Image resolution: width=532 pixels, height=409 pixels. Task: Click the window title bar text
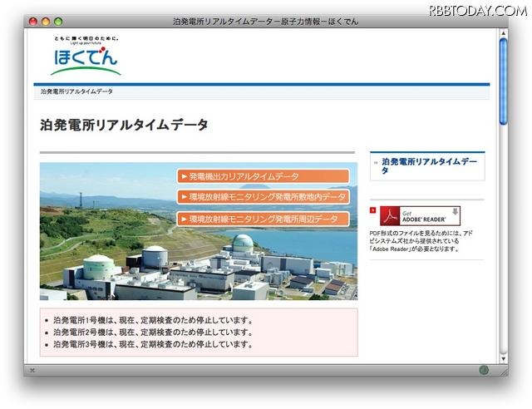pos(265,22)
